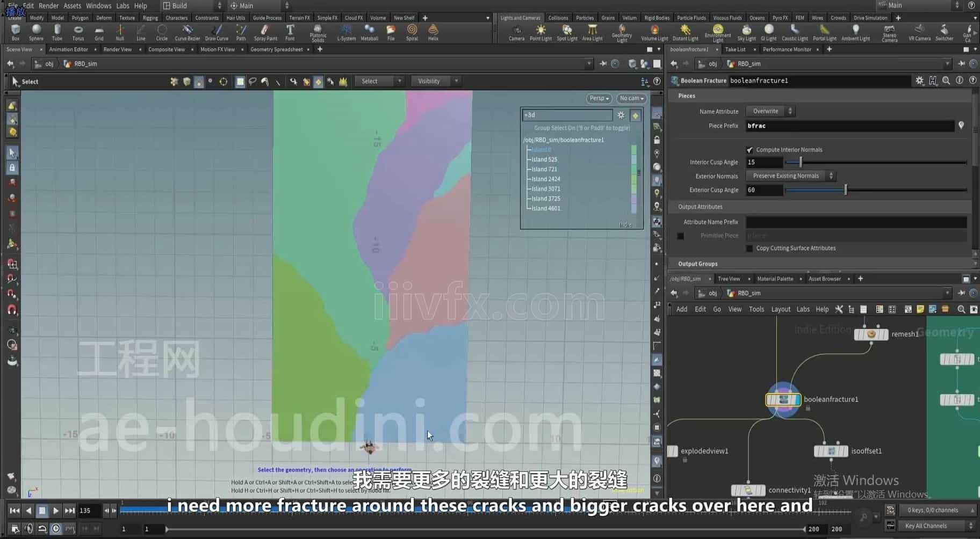The image size is (980, 539).
Task: Click the isooffset1 node icon
Action: 831,451
